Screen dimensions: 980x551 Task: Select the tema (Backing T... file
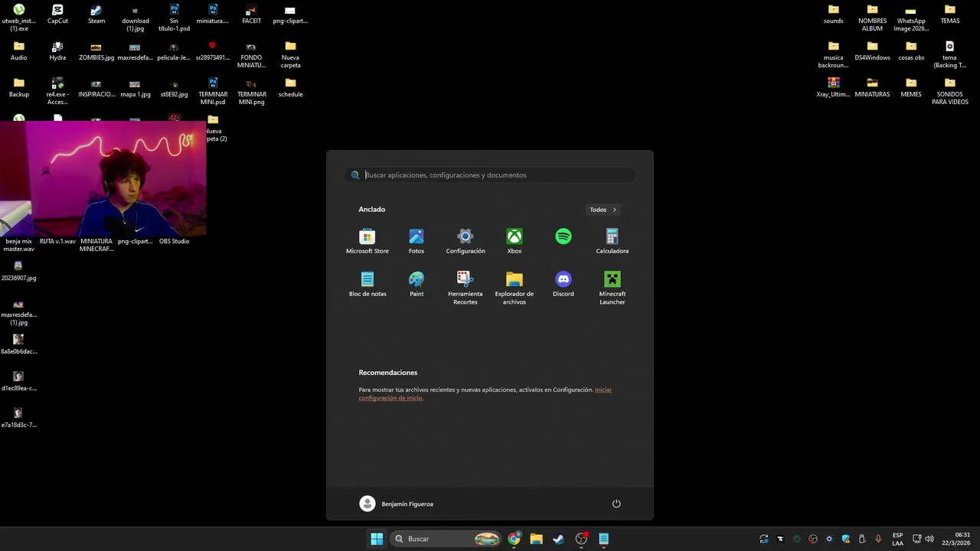click(x=949, y=54)
